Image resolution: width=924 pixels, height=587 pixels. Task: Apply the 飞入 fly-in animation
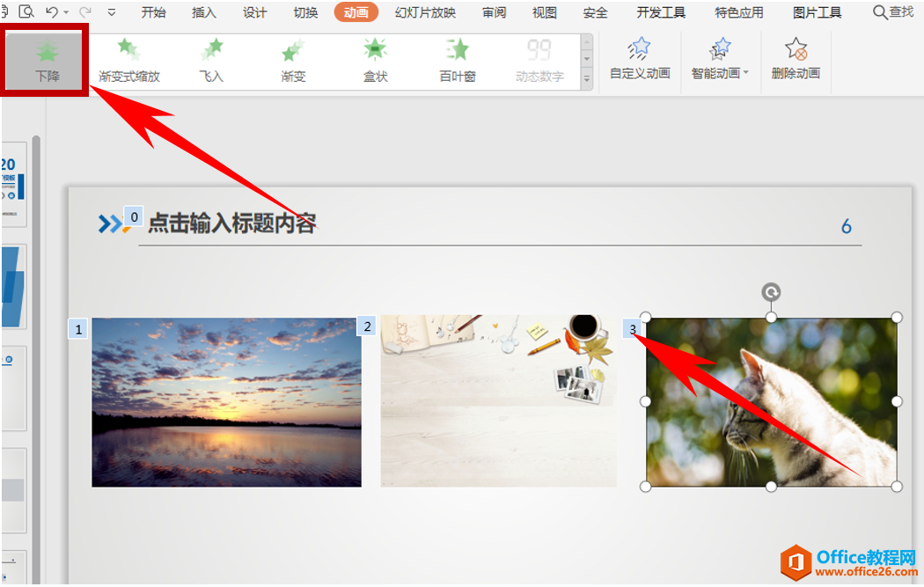tap(210, 60)
